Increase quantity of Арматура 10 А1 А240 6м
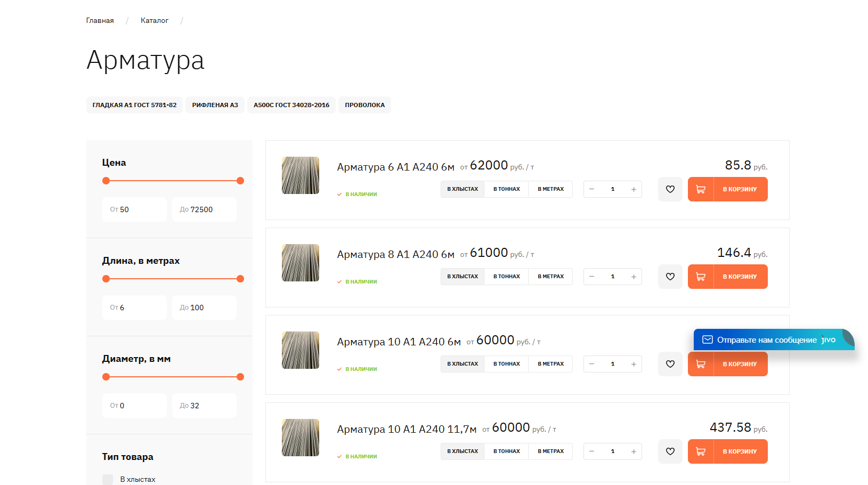Screen dimensions: 868x485 tap(634, 364)
